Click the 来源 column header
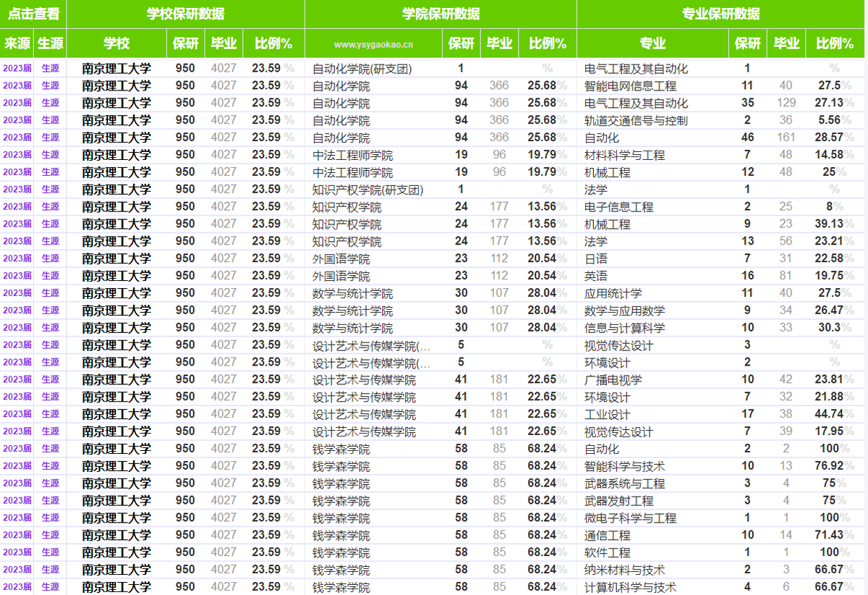This screenshot has height=595, width=868. (x=17, y=43)
